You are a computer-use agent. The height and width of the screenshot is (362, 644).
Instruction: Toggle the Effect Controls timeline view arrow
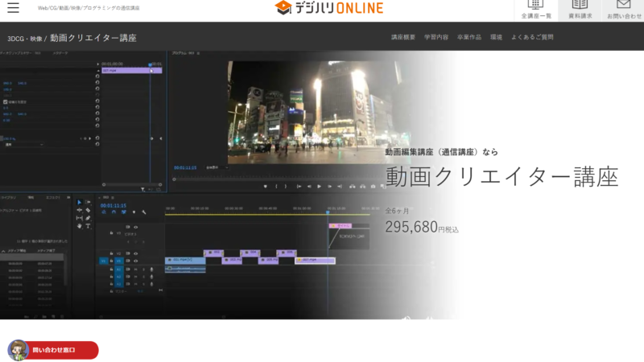[x=97, y=64]
